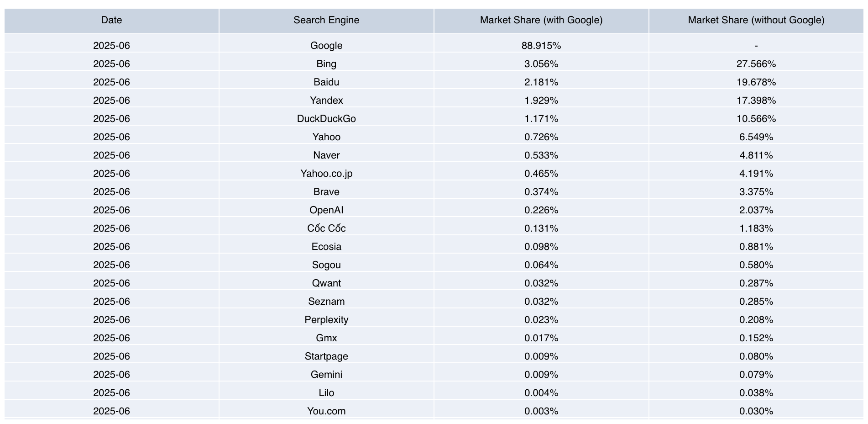This screenshot has width=868, height=424.
Task: Select Brave's 3.375% share cell
Action: [756, 192]
